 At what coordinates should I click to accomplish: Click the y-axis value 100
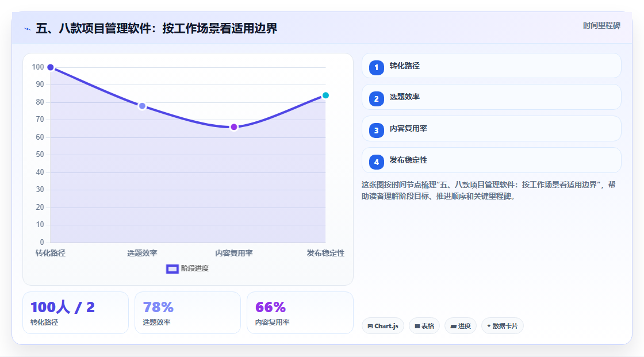[x=38, y=67]
